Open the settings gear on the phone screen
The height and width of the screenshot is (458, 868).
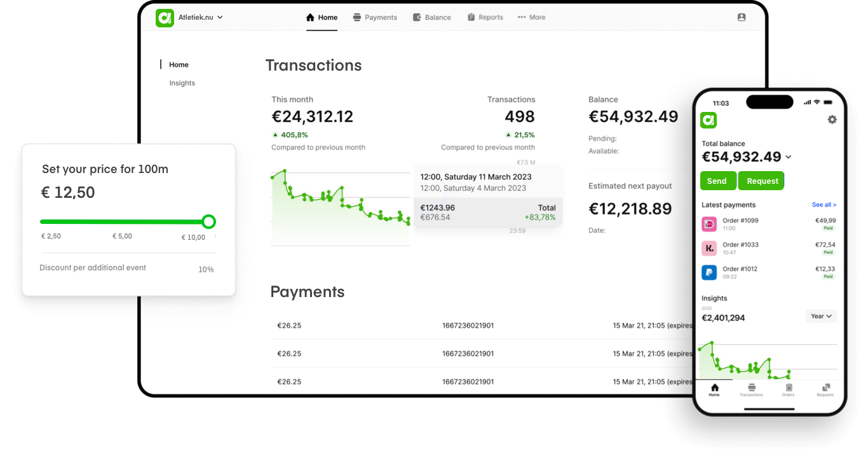coord(832,119)
